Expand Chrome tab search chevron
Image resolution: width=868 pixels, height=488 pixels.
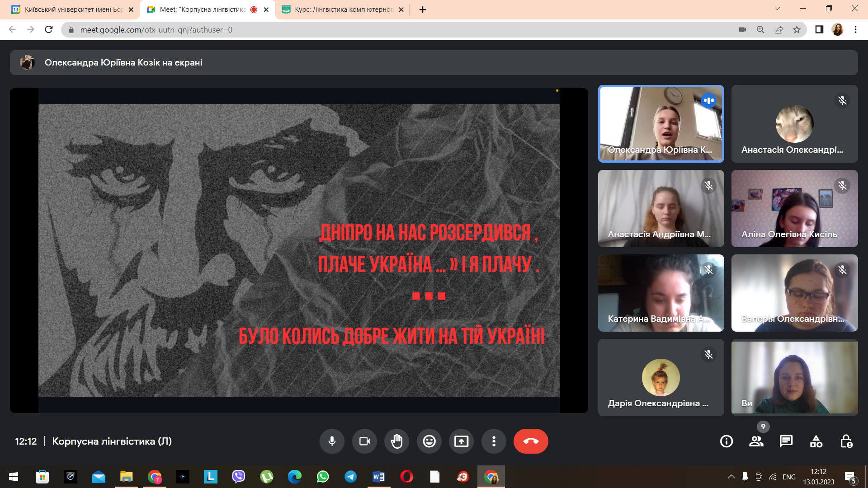point(777,9)
